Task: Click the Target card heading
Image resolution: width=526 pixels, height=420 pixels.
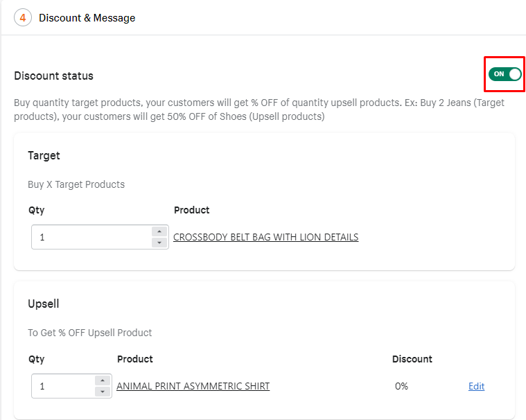Action: 44,155
